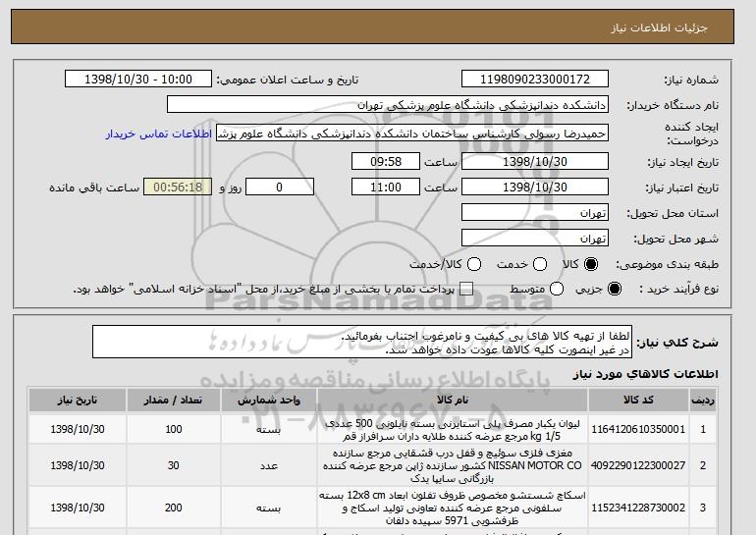756x535 pixels.
Task: Open the اطلاعات تماس خریدار link
Action: (159, 134)
